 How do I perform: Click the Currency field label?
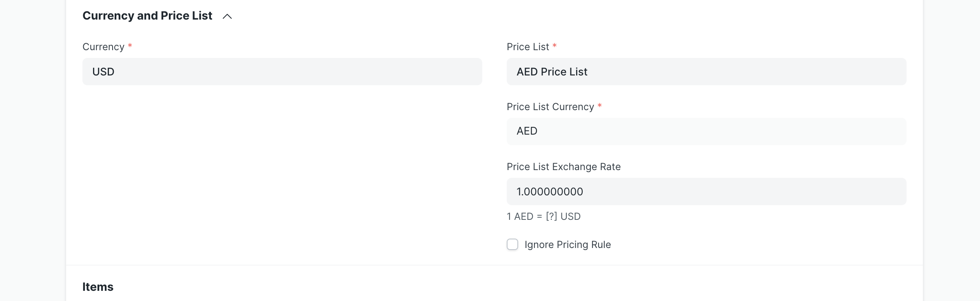103,46
